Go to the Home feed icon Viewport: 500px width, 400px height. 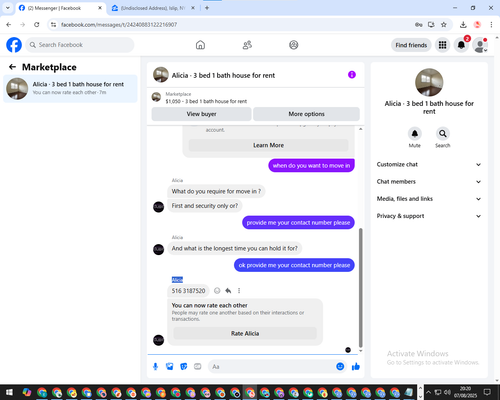tap(200, 45)
